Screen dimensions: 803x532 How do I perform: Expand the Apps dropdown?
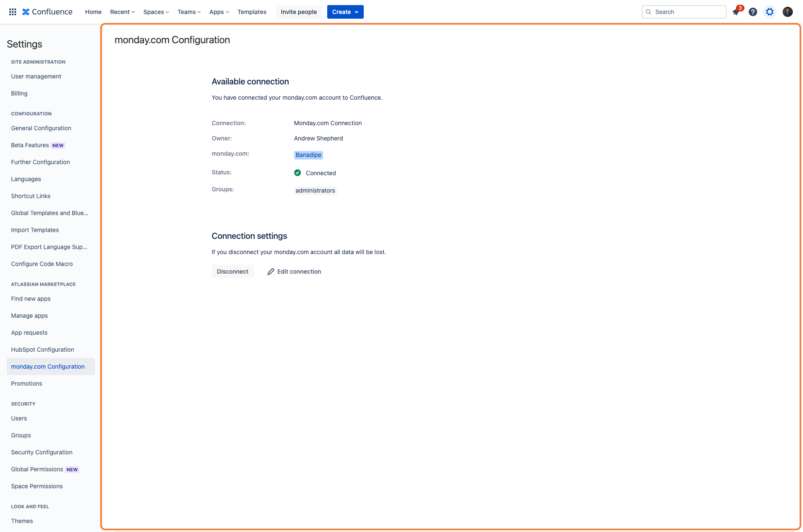click(x=219, y=12)
